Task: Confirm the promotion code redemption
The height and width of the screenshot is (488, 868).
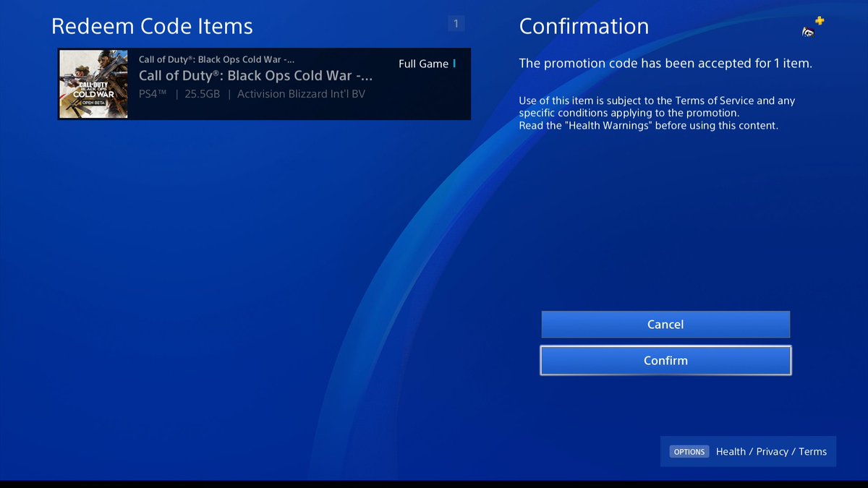Action: click(x=665, y=361)
